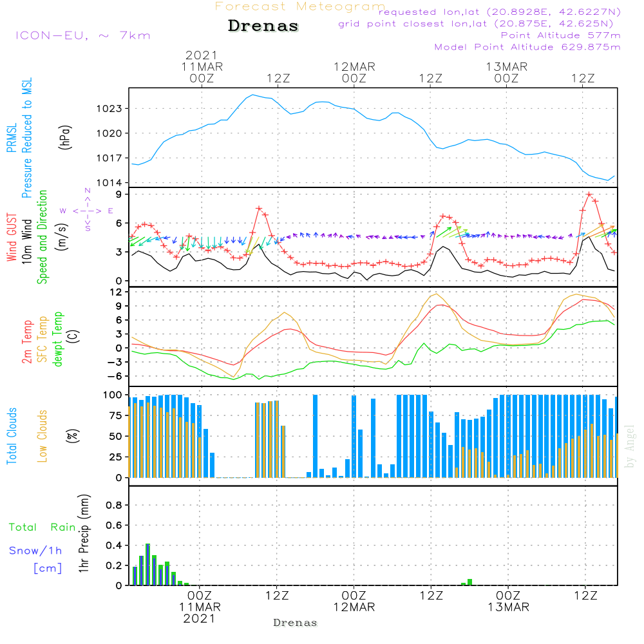Click the '(hPa)' unit label
The image size is (644, 644).
pyautogui.click(x=65, y=138)
